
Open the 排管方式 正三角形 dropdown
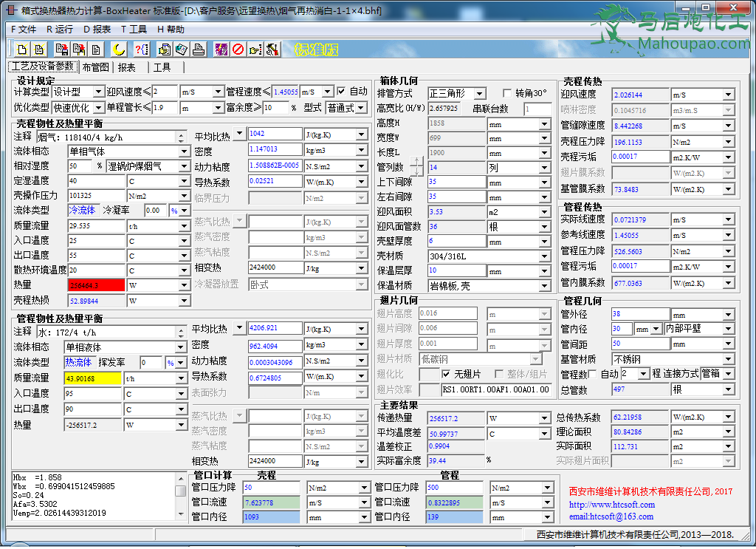click(479, 94)
